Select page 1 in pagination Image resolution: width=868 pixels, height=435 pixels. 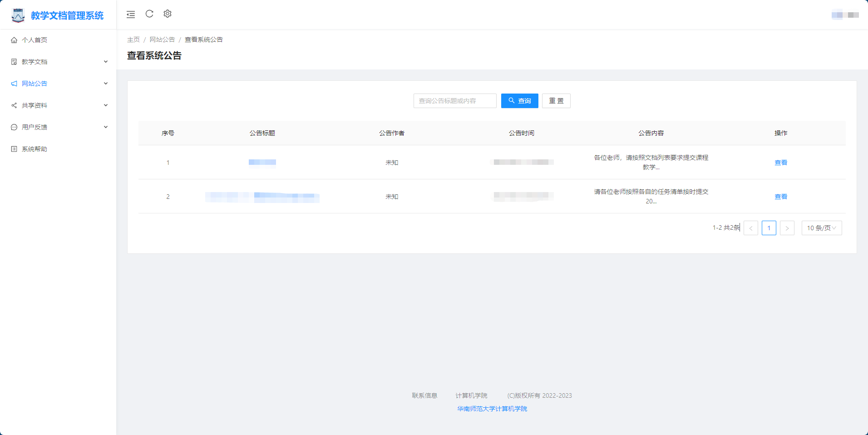click(769, 228)
